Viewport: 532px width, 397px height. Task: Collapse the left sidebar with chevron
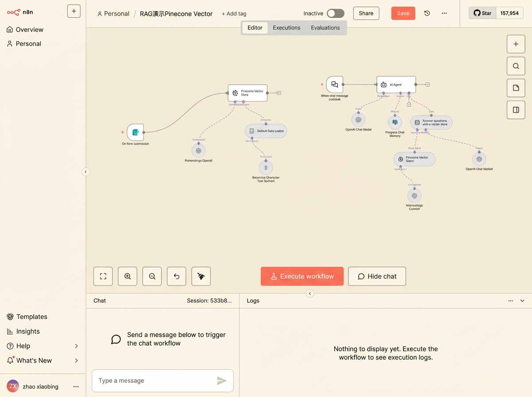point(86,172)
